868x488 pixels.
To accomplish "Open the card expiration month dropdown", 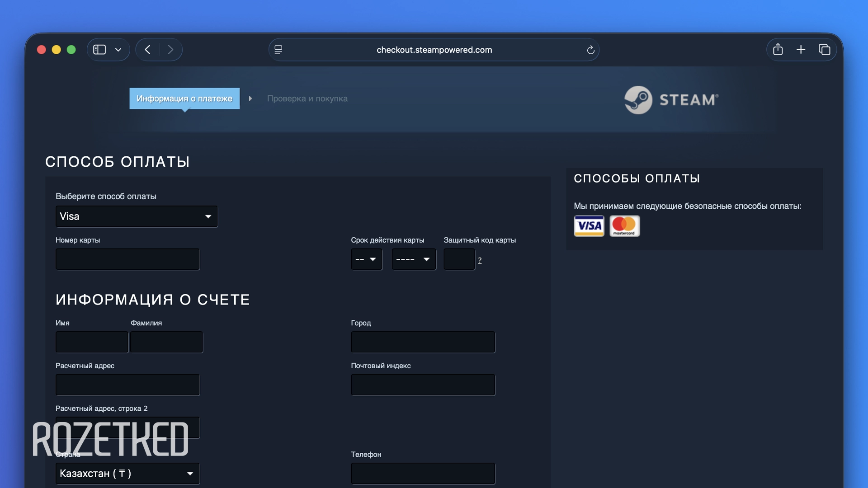I will coord(366,259).
